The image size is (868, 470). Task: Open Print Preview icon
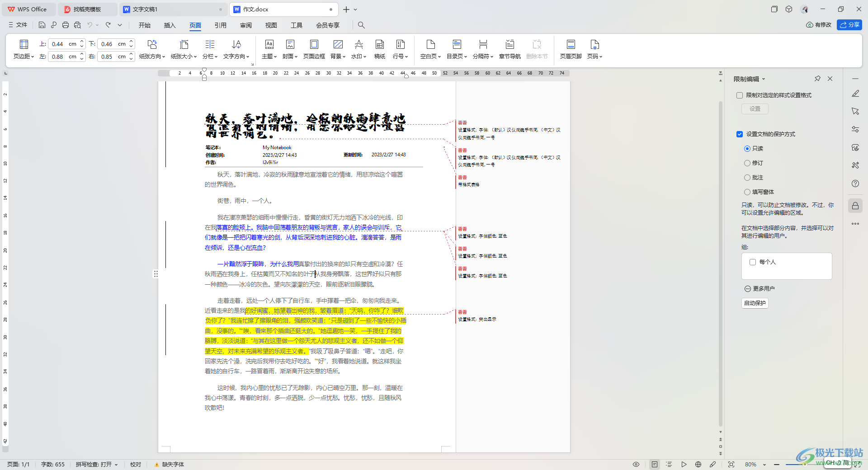[x=77, y=25]
